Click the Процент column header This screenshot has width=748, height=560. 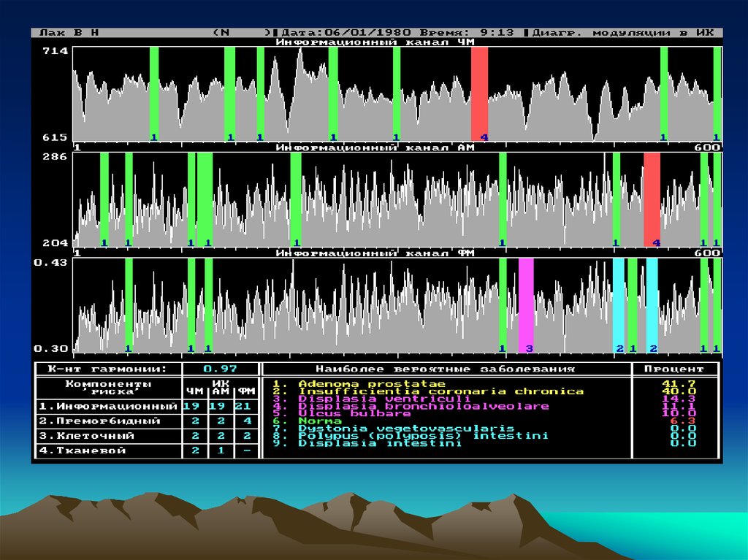pos(674,369)
